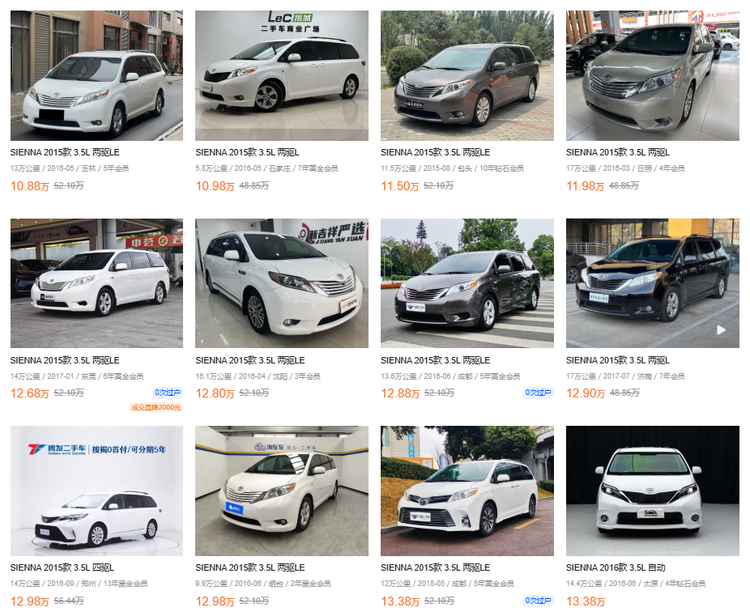Play the video on black Sienna thumbnail

click(x=721, y=330)
